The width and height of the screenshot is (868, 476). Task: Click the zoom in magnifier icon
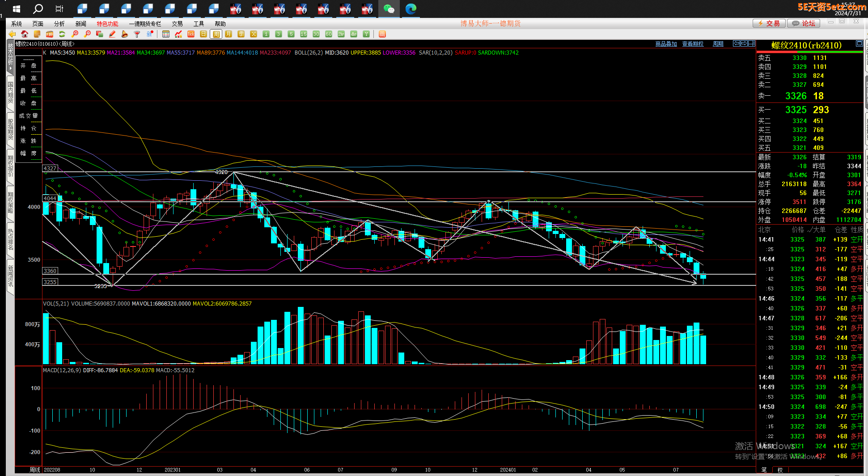click(x=75, y=34)
